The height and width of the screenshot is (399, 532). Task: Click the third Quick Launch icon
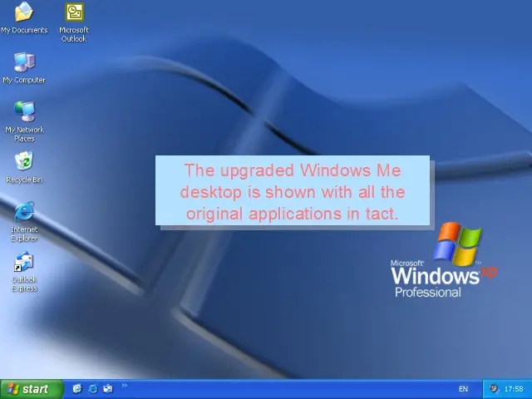108,388
